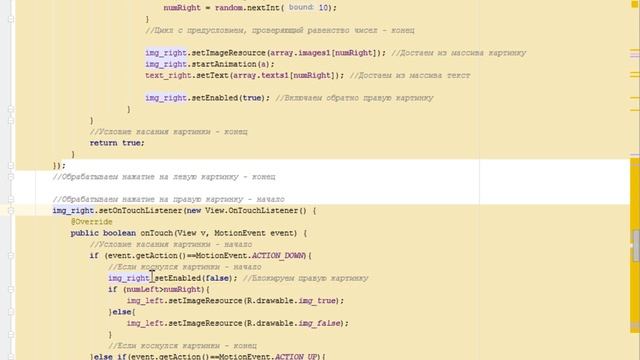Click 'ACTION_DOWN' constant in if condition
The width and height of the screenshot is (640, 360).
tap(278, 256)
